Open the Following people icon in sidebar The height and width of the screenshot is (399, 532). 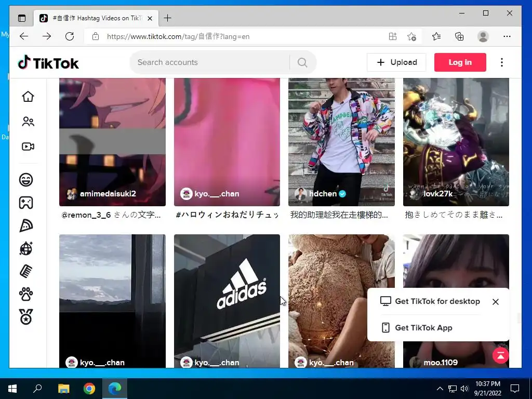tap(28, 122)
